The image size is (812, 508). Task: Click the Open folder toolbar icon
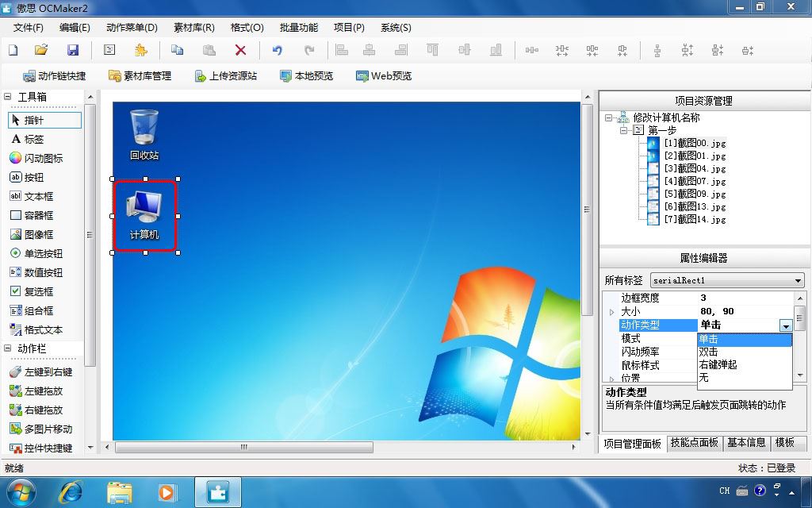point(41,50)
